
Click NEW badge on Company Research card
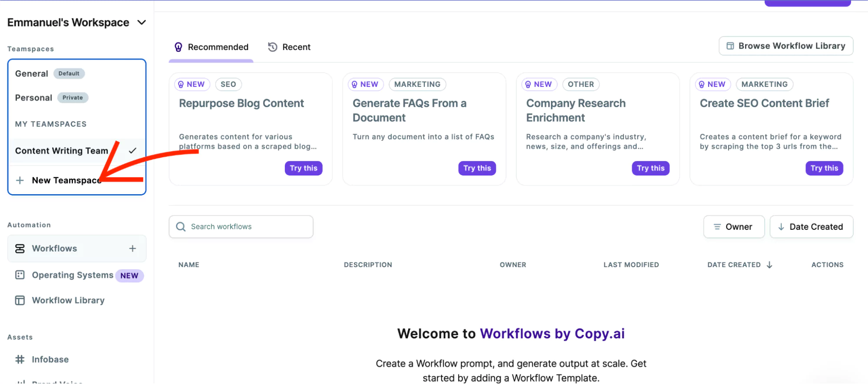(539, 84)
